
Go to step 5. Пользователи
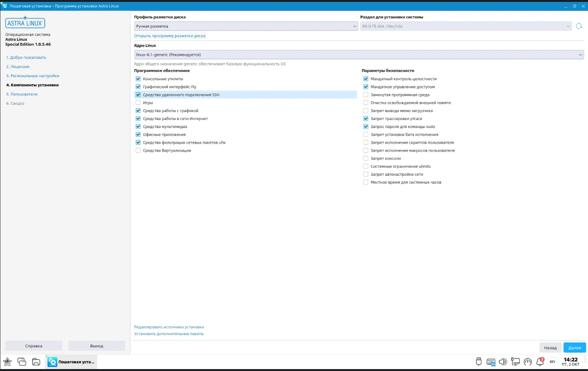pos(22,94)
